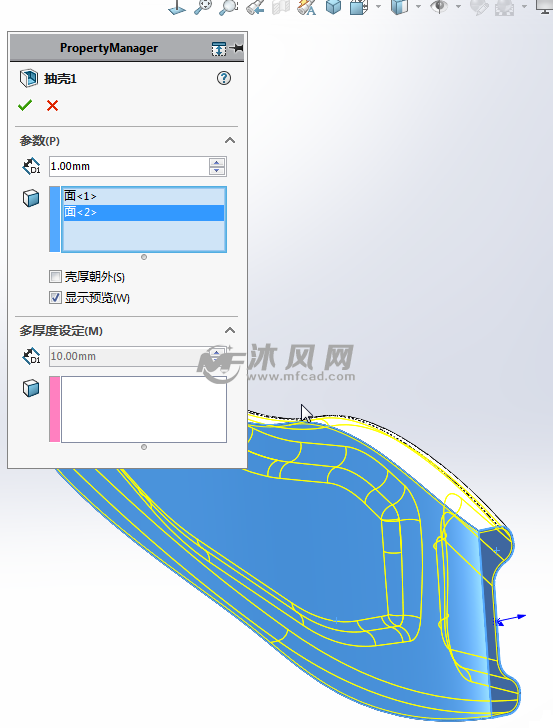This screenshot has height=728, width=553.
Task: Click the Previous View icon
Action: (x=255, y=6)
